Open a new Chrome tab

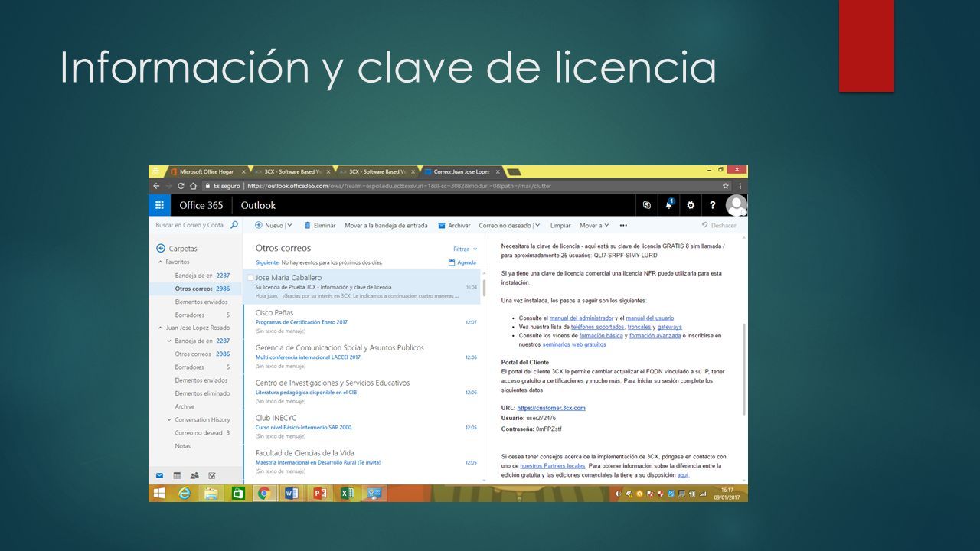pos(514,171)
